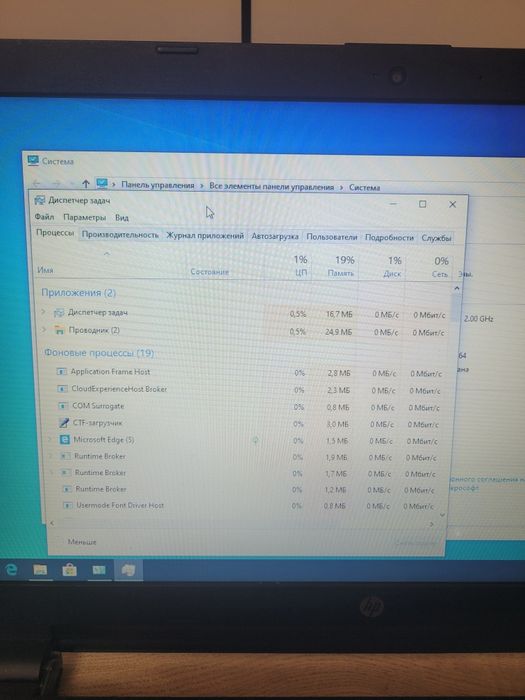
Task: Click the Task Manager taskbar icon
Action: pos(129,571)
